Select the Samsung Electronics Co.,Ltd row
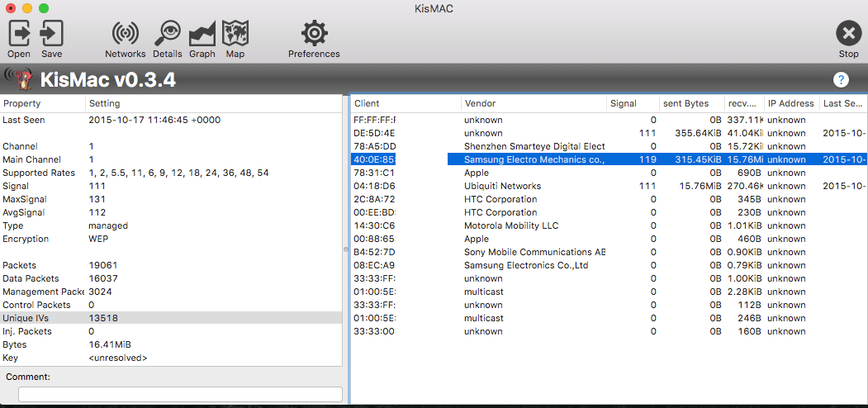 point(609,266)
